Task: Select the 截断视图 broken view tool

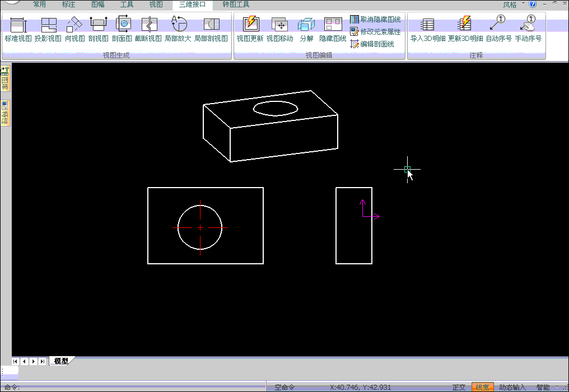Action: pyautogui.click(x=148, y=29)
